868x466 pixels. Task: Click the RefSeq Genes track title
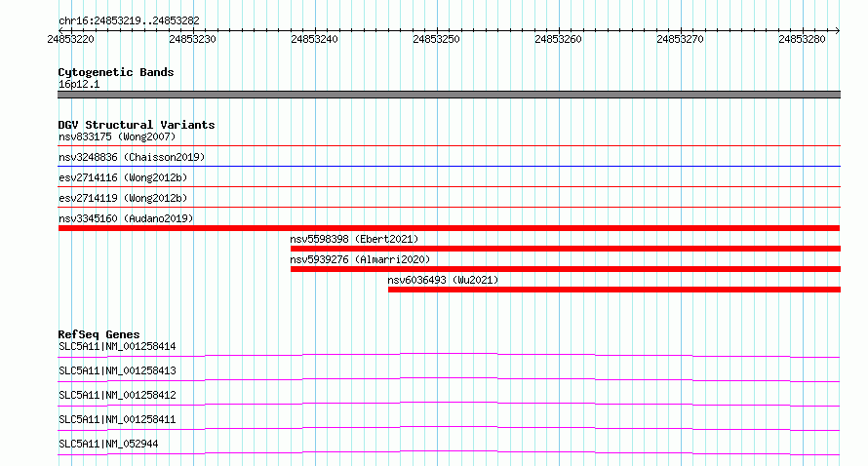tap(99, 334)
